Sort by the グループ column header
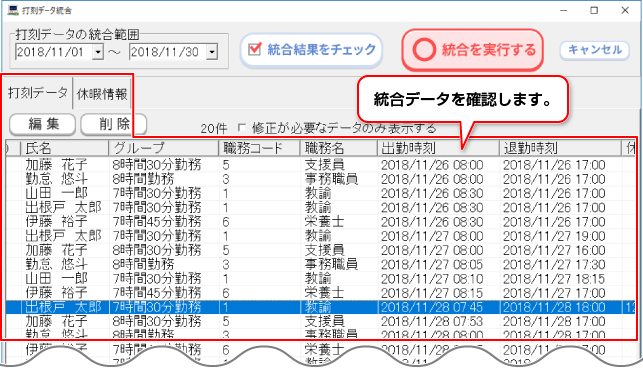The image size is (643, 368). point(164,148)
